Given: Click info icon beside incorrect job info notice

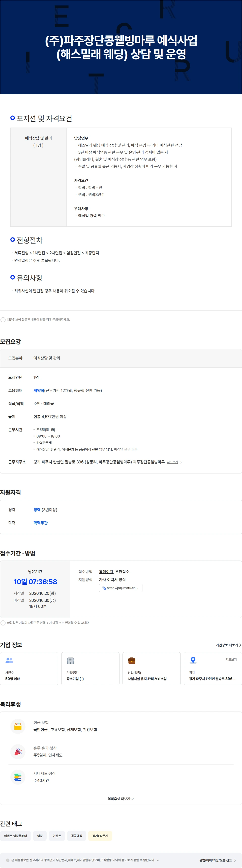Looking at the screenshot, I should (3, 320).
